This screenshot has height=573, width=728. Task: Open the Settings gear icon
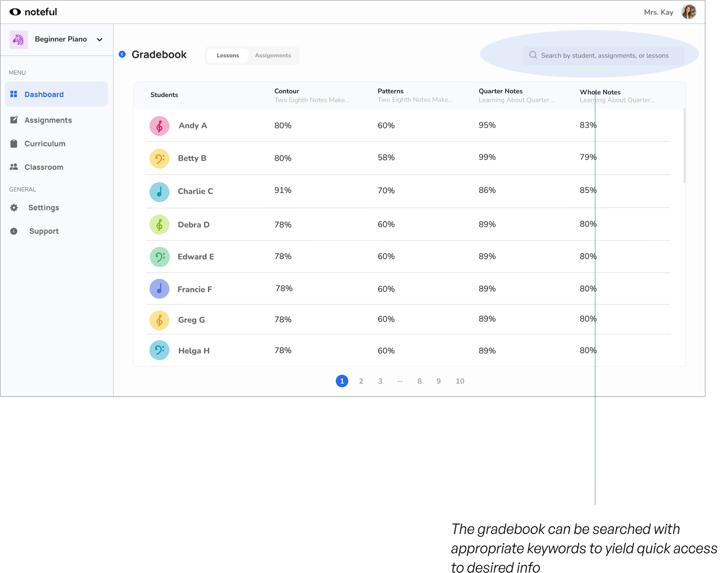(x=14, y=208)
